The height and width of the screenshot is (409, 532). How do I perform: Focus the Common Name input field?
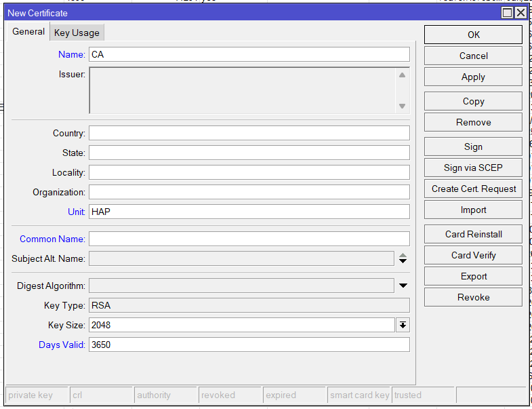249,239
